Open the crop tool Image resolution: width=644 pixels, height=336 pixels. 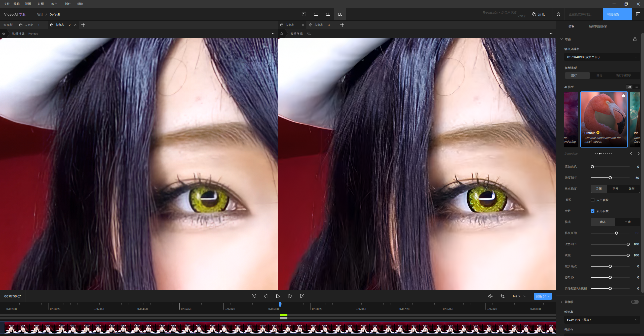point(503,296)
